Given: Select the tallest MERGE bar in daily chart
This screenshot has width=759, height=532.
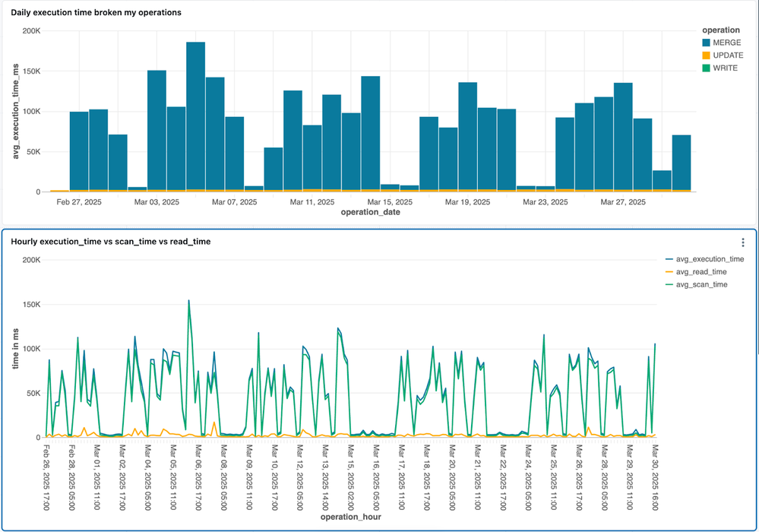Looking at the screenshot, I should tap(196, 116).
